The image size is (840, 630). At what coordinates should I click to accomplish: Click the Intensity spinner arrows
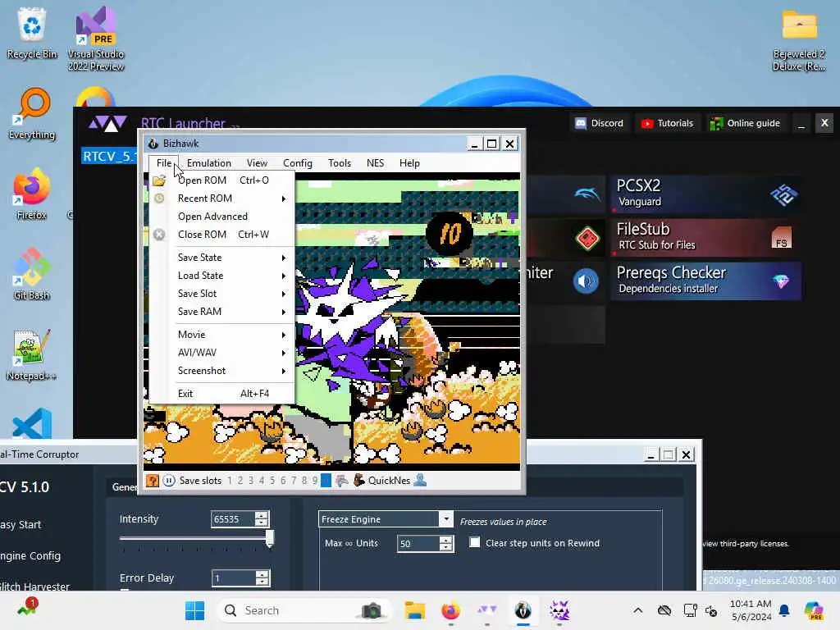pyautogui.click(x=262, y=519)
